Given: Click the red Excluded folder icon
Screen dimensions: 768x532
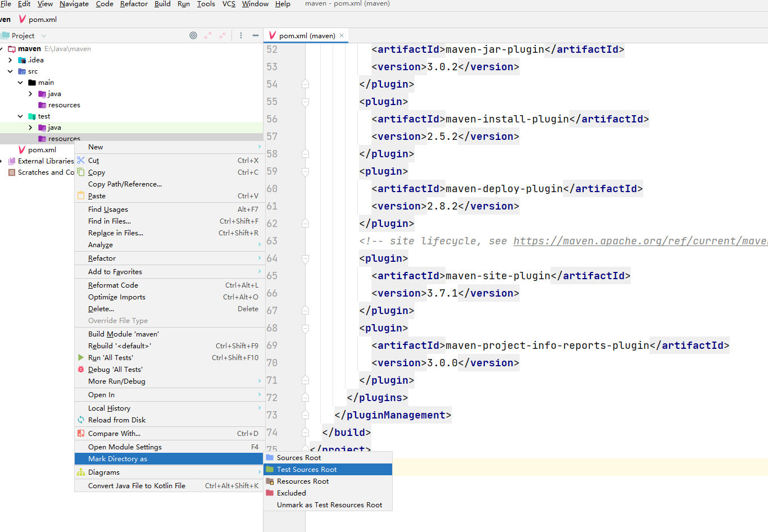Looking at the screenshot, I should pyautogui.click(x=270, y=493).
